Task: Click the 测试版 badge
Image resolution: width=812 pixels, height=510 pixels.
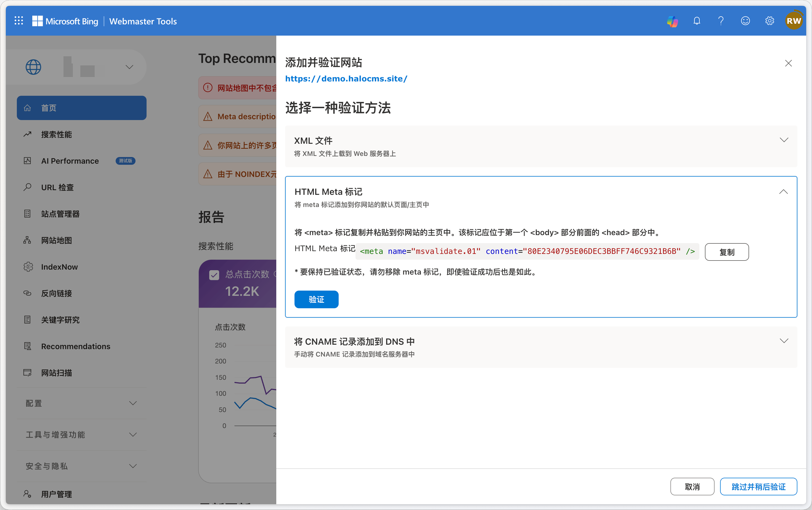Action: click(125, 161)
